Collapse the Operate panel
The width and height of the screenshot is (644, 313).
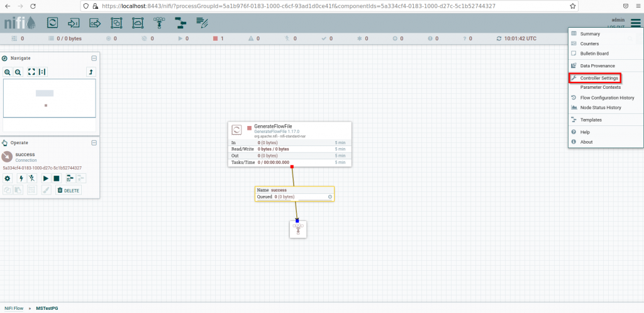coord(94,143)
